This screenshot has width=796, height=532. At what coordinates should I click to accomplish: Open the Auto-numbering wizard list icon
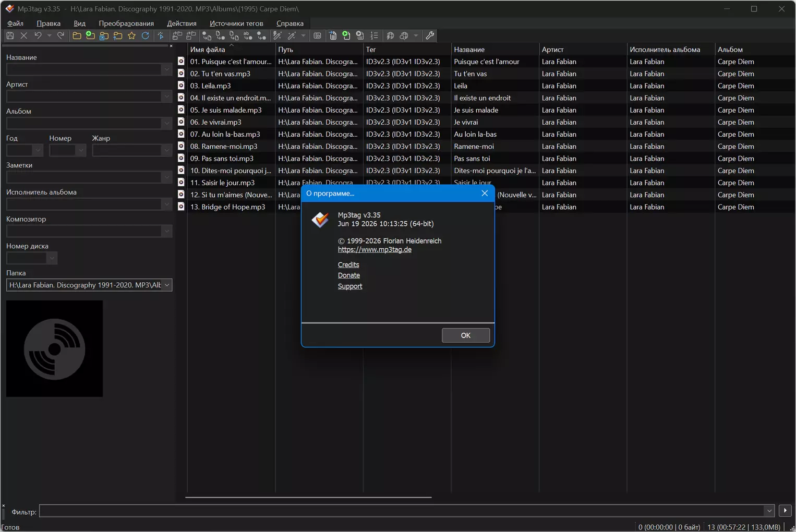point(374,35)
